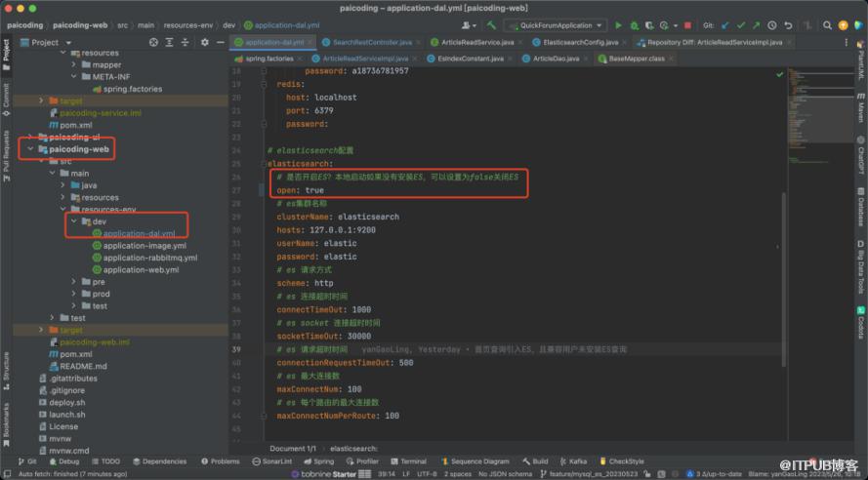868x480 pixels.
Task: Open application-rabbitmq.yml in project tree
Action: click(149, 258)
